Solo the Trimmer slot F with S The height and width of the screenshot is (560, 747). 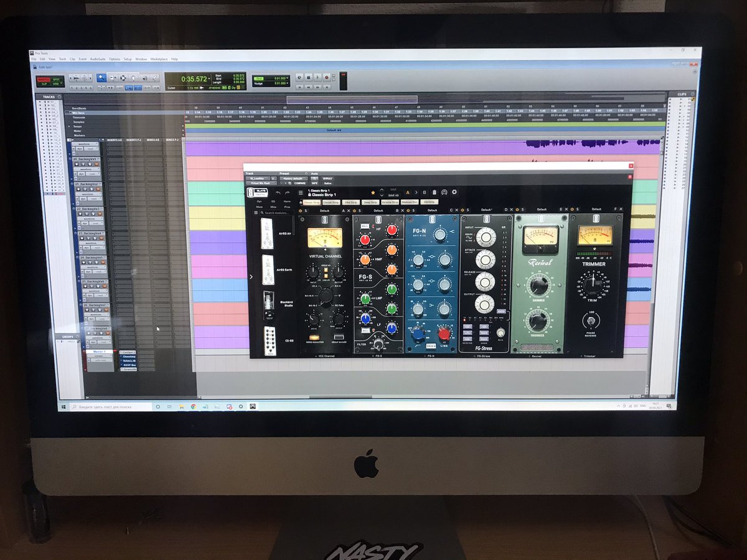click(x=578, y=210)
